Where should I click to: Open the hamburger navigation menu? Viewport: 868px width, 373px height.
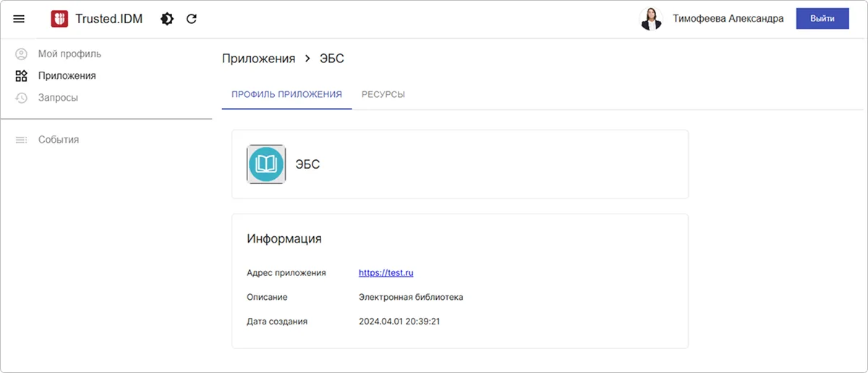pyautogui.click(x=19, y=19)
